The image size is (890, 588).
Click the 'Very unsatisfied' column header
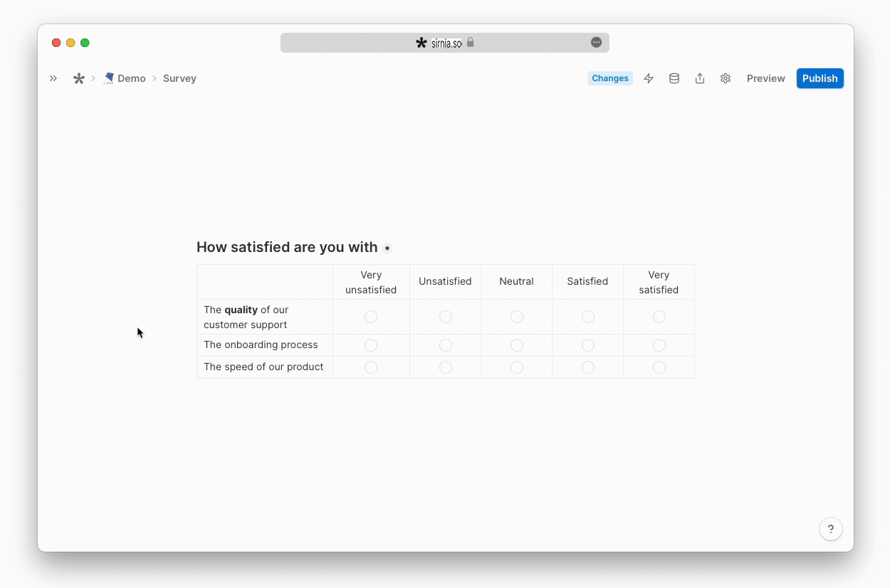[x=371, y=282]
